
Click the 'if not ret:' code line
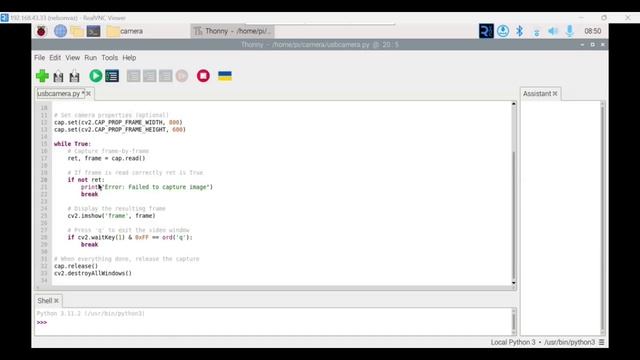[x=86, y=180]
